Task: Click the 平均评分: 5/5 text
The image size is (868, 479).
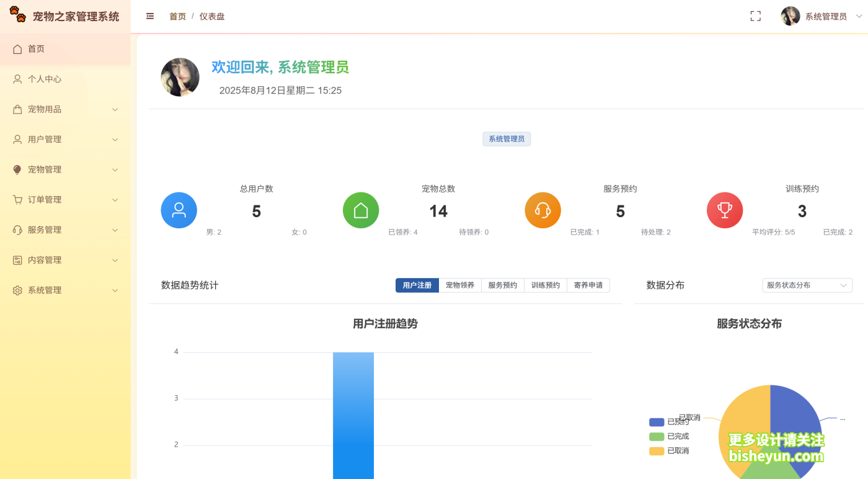Action: point(773,232)
